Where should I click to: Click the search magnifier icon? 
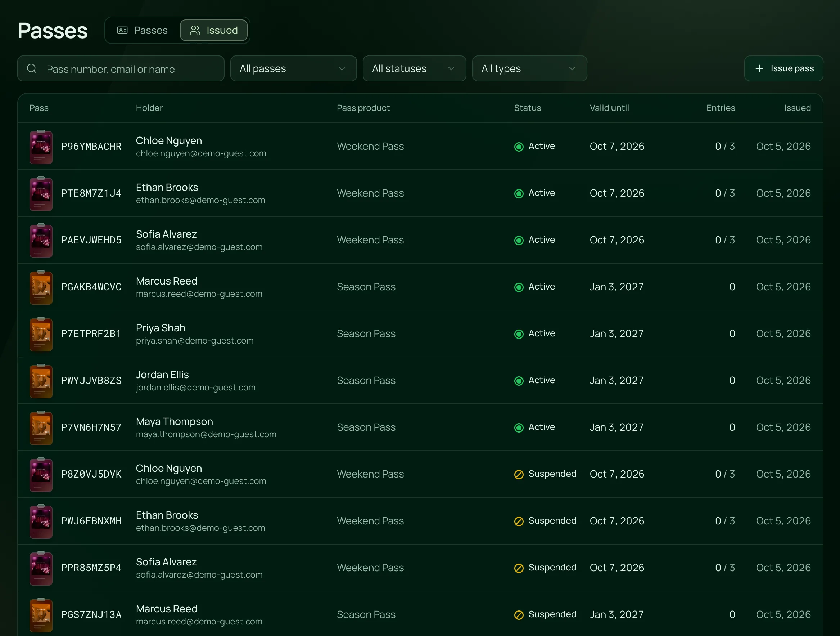click(32, 68)
